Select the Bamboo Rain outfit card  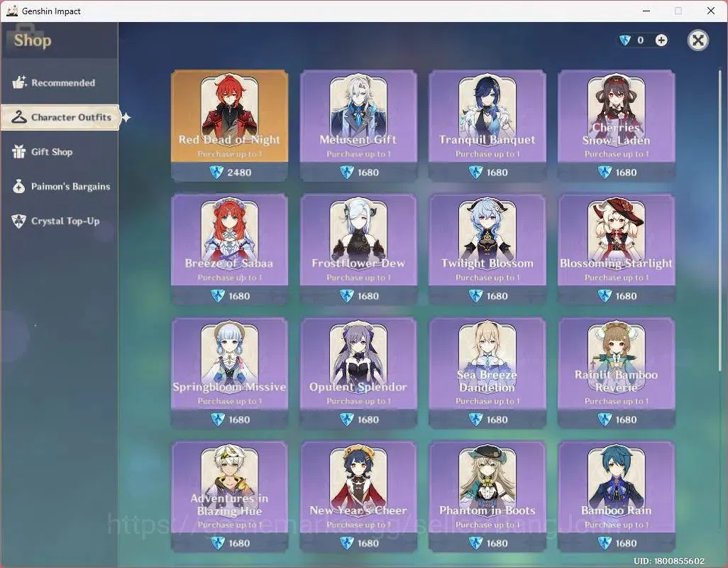click(616, 496)
